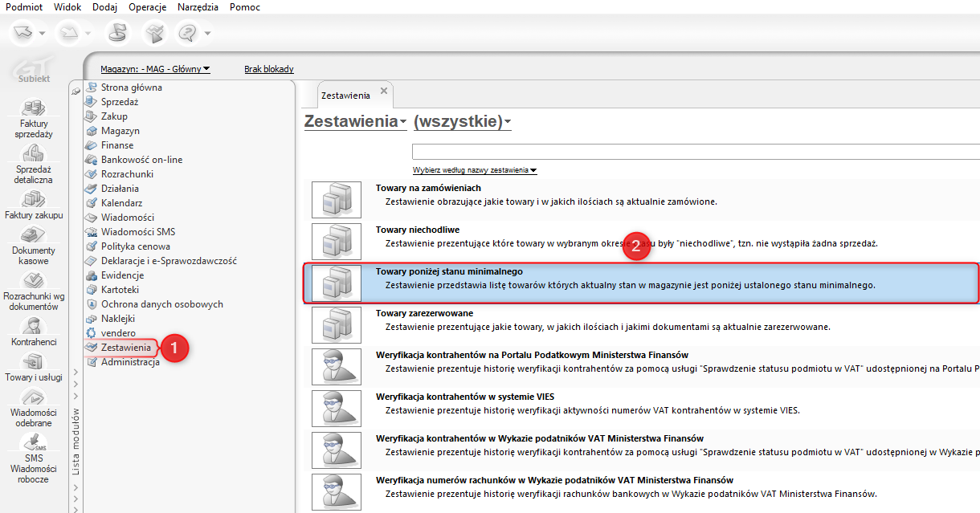Open Wybierz według nazwy zestawienia dropdown
This screenshot has height=513, width=980.
point(475,170)
